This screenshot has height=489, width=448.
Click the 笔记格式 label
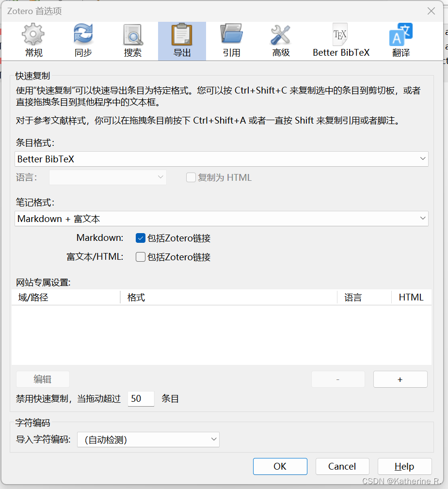(x=35, y=203)
